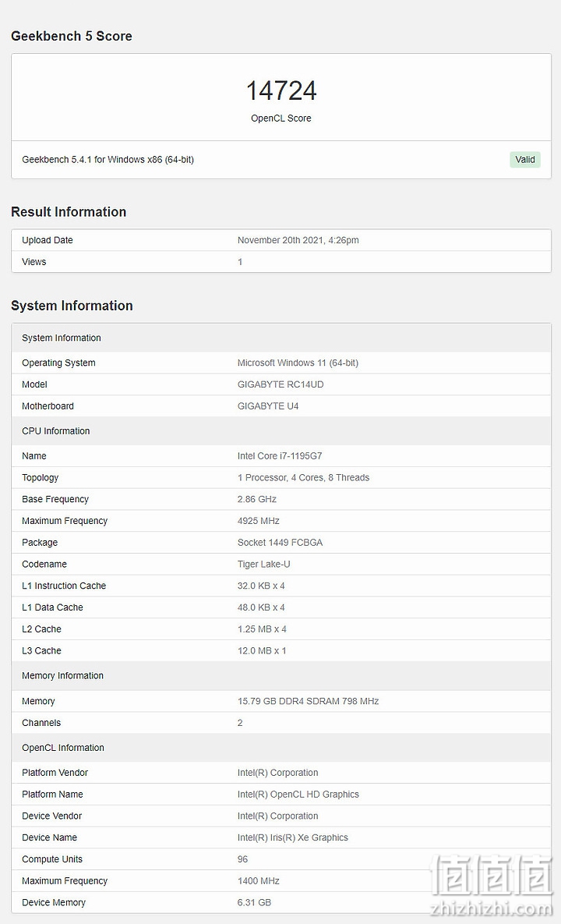The image size is (561, 924).
Task: Select '4925 MHz' maximum frequency value
Action: click(259, 522)
